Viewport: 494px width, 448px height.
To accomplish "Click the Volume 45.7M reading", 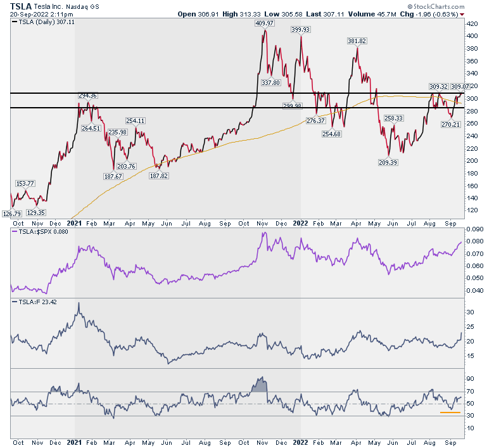I will pos(372,14).
